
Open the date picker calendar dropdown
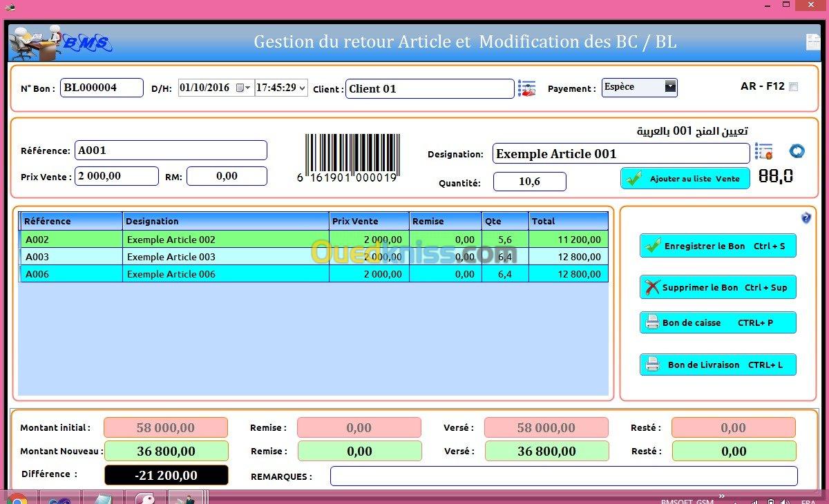click(x=244, y=88)
